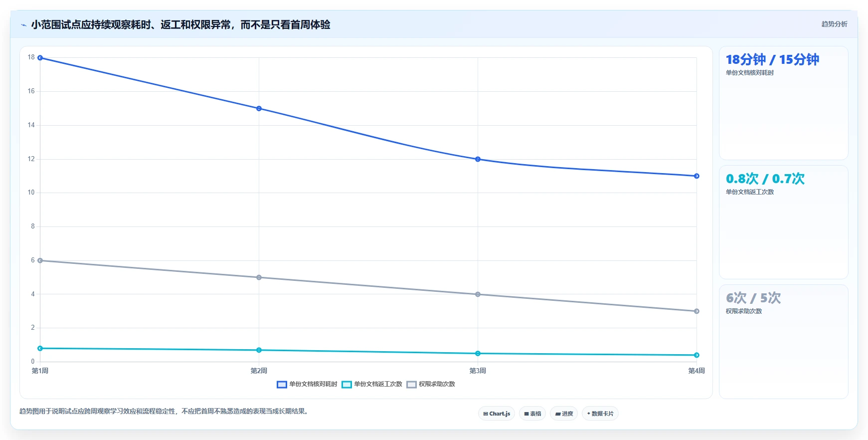Click the 第3周 x-axis label

point(478,371)
